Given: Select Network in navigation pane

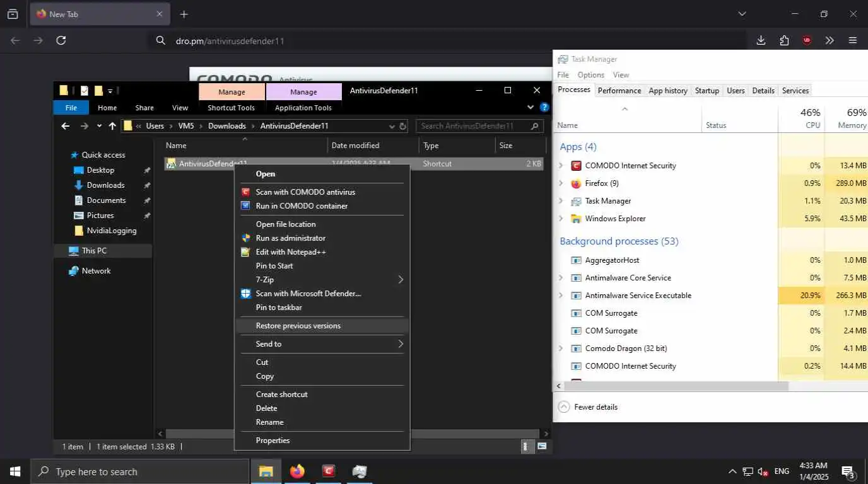Looking at the screenshot, I should click(x=97, y=271).
